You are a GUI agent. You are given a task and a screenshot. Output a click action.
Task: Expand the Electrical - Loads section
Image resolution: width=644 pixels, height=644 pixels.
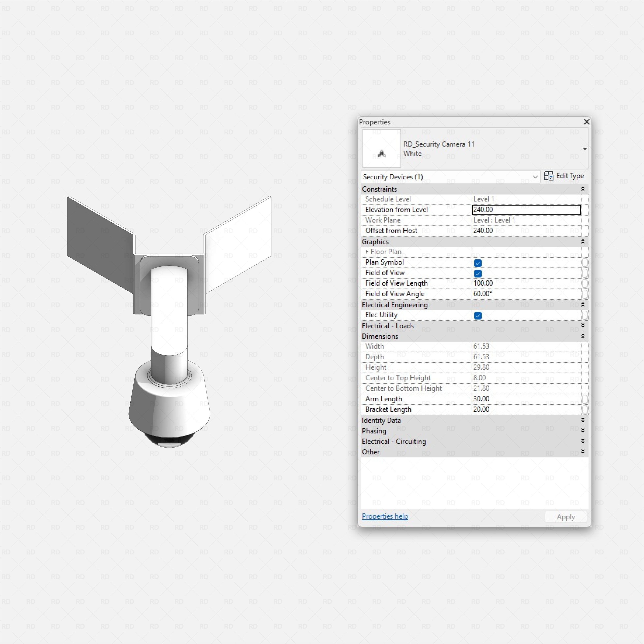coord(583,326)
